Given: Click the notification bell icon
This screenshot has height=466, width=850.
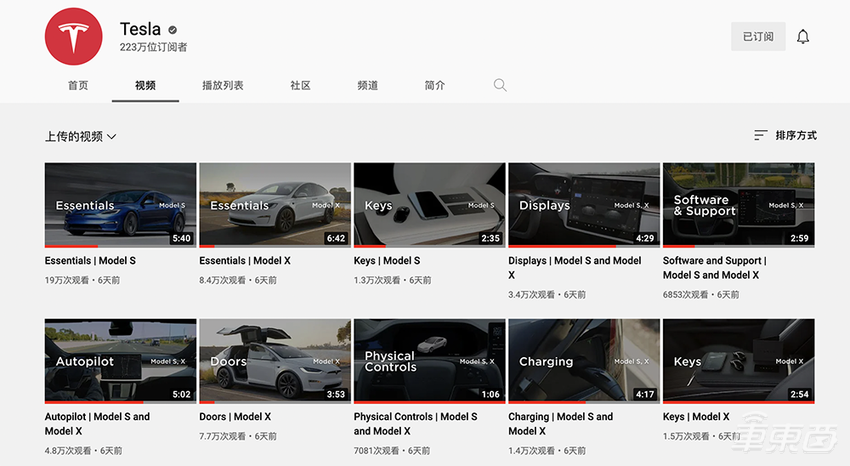Looking at the screenshot, I should (803, 37).
